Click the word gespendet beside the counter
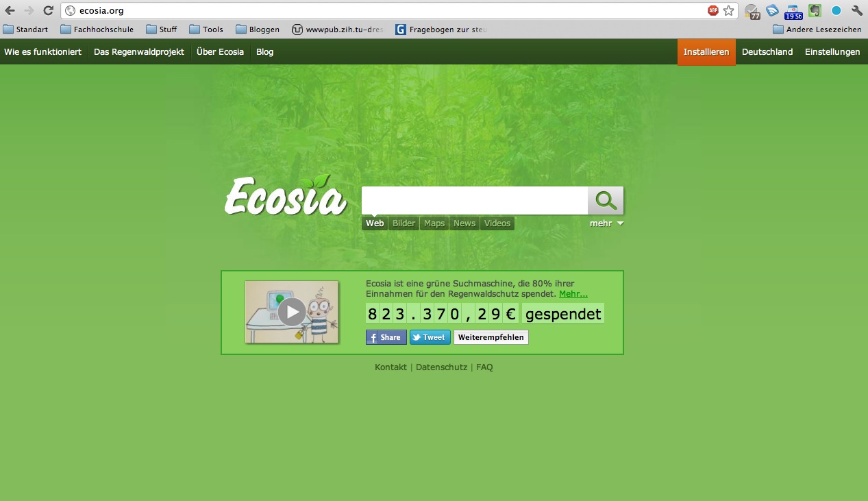868x501 pixels. click(563, 314)
